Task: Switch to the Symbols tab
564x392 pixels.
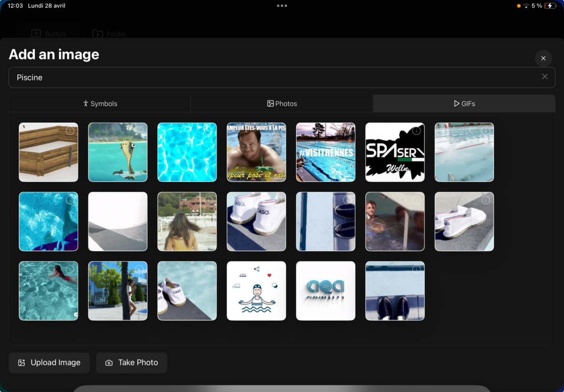Action: 100,103
